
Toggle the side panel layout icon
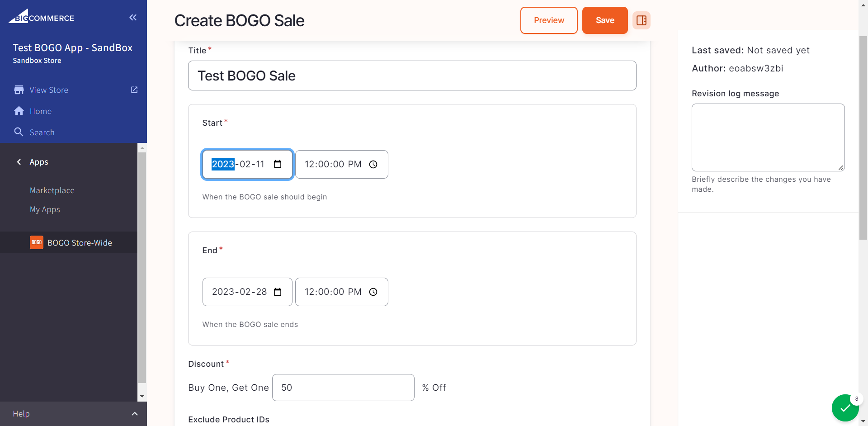[x=641, y=20]
